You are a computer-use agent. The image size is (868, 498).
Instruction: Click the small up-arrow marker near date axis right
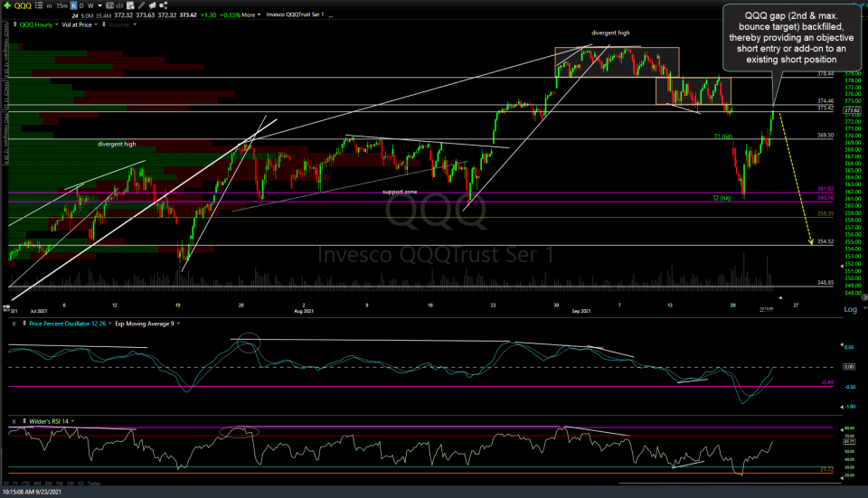[x=780, y=297]
